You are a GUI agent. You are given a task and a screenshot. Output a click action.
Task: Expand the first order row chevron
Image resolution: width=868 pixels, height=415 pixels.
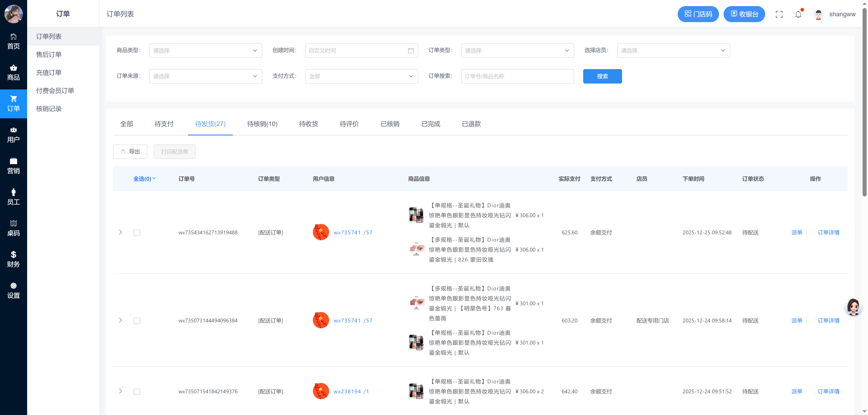(x=120, y=233)
